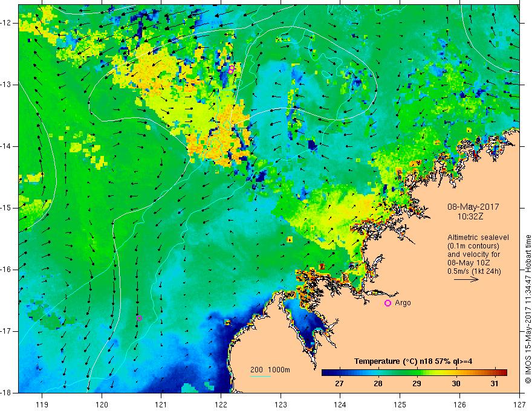Click the latitude axis label "-13"
Image resolution: width=532 pixels, height=411 pixels.
click(6, 85)
